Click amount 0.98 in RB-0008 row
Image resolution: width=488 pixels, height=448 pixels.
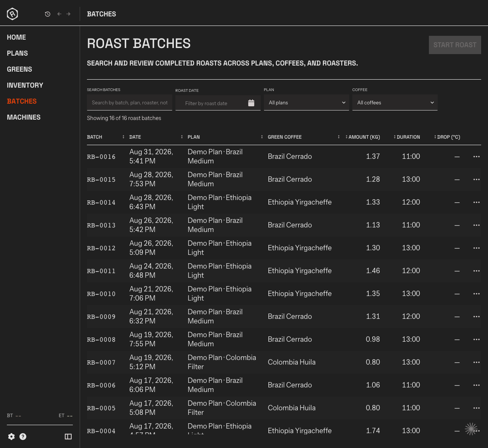tap(373, 339)
